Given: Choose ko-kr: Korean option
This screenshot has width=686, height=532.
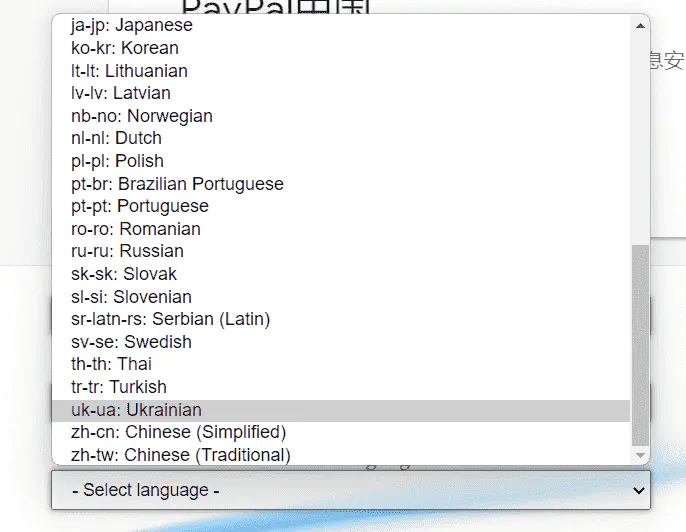Looking at the screenshot, I should point(341,48).
